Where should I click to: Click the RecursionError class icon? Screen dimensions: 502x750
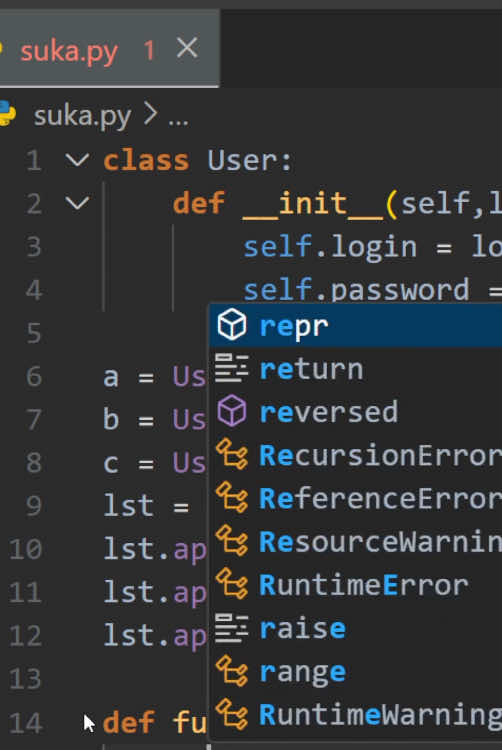coord(232,454)
